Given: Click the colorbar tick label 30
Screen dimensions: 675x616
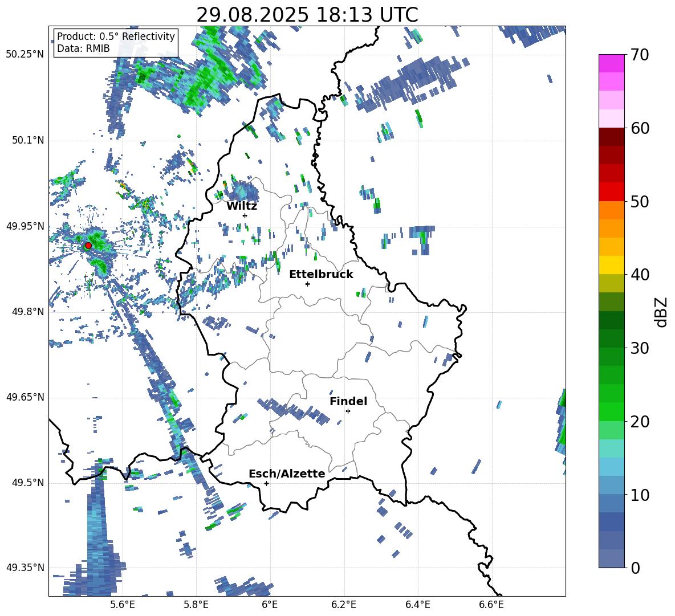Looking at the screenshot, I should (640, 348).
